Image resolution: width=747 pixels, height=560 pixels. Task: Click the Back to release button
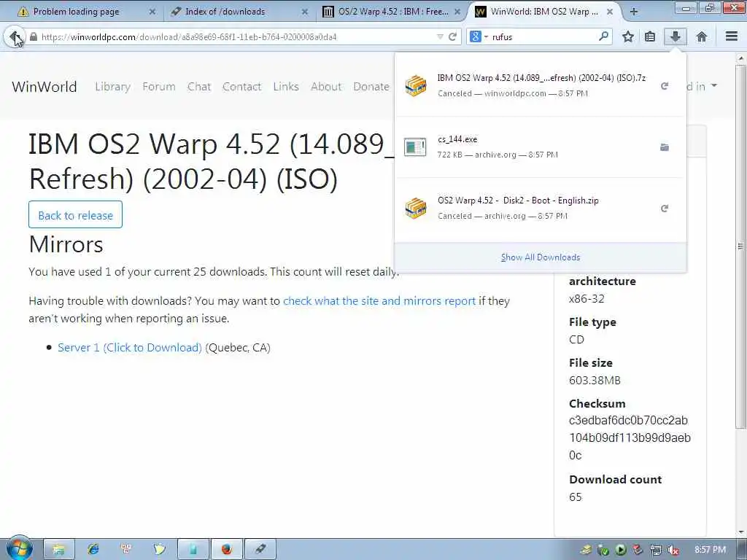pyautogui.click(x=75, y=215)
